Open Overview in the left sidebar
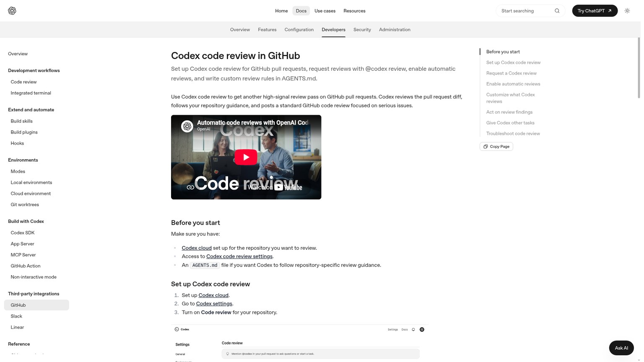The image size is (644, 362). pyautogui.click(x=18, y=54)
